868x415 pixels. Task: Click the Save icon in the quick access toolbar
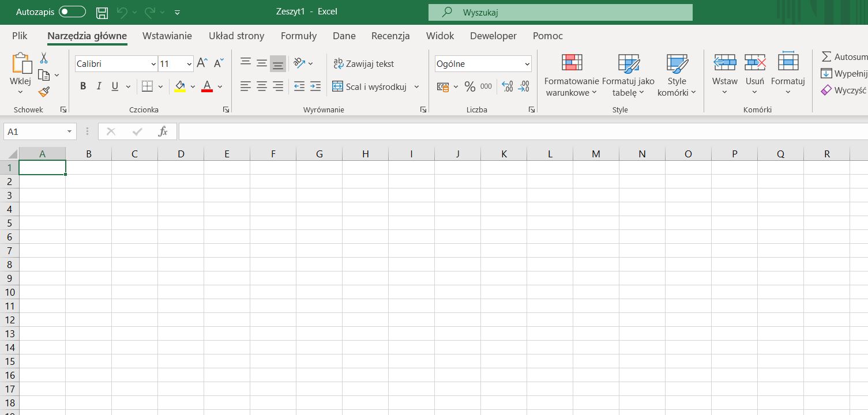[102, 12]
